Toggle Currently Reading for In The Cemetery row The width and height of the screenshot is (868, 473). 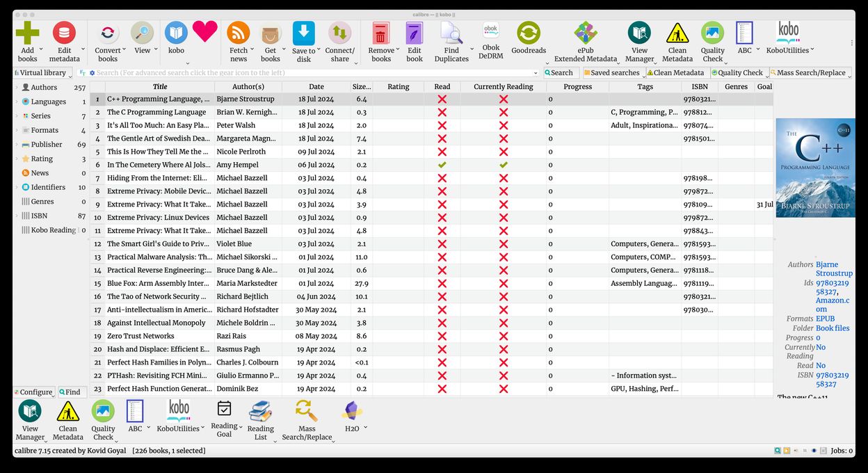[x=504, y=165]
